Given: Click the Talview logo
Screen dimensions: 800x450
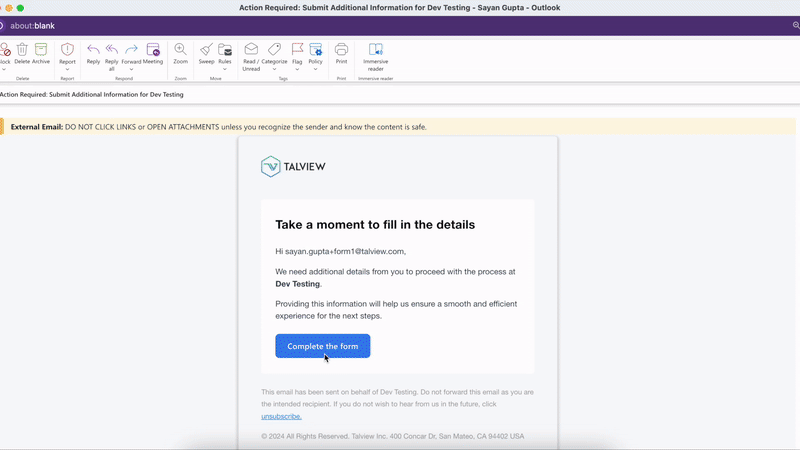Looking at the screenshot, I should [293, 167].
